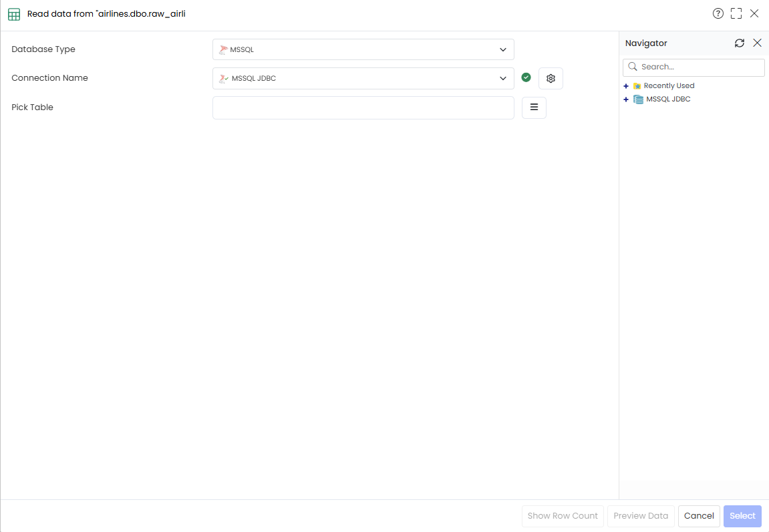Close the Read data dialog
Image resolution: width=769 pixels, height=532 pixels.
754,14
